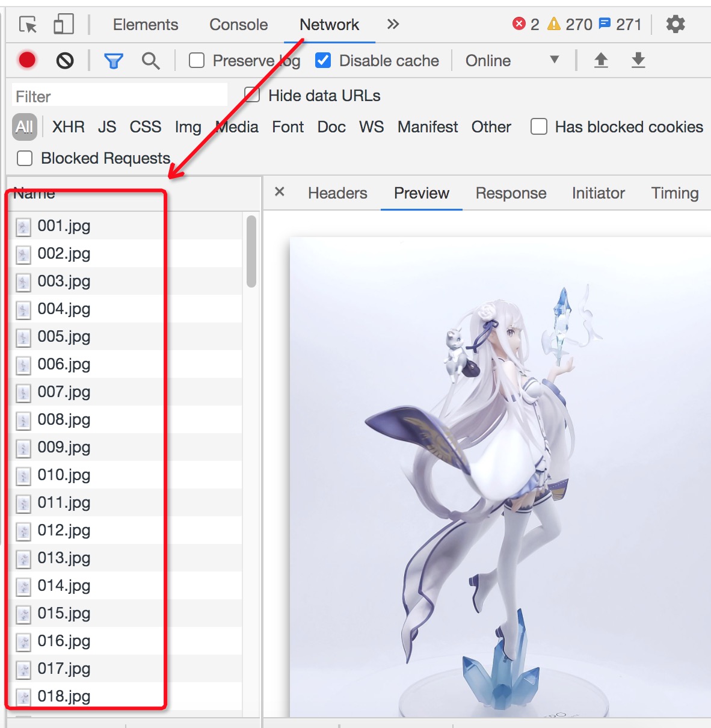Click the figure preview image

pos(500,477)
